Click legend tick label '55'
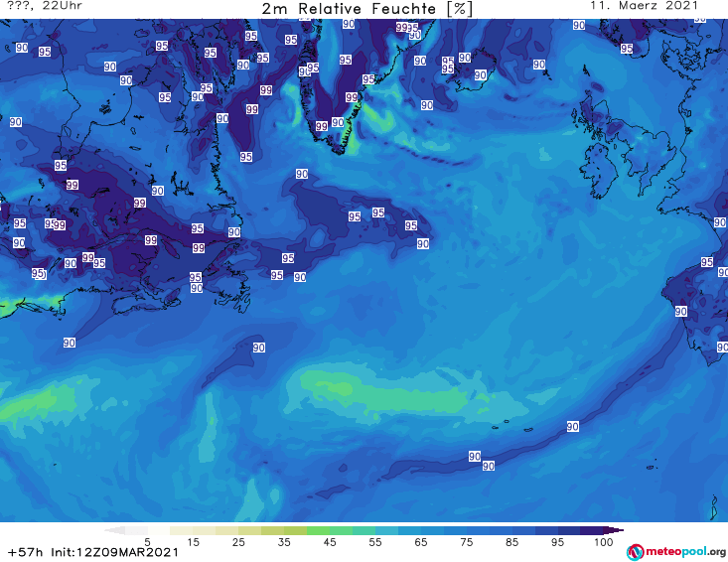728x562 pixels. click(375, 542)
